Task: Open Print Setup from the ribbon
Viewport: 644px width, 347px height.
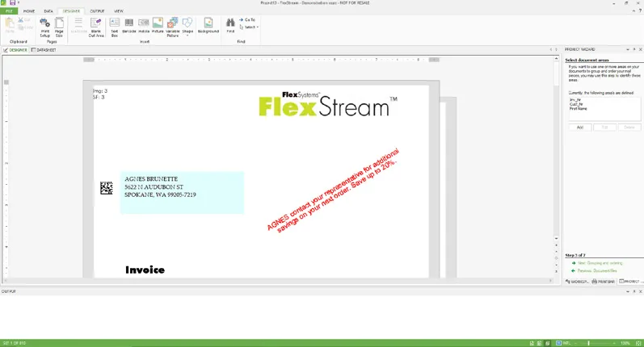Action: (44, 27)
